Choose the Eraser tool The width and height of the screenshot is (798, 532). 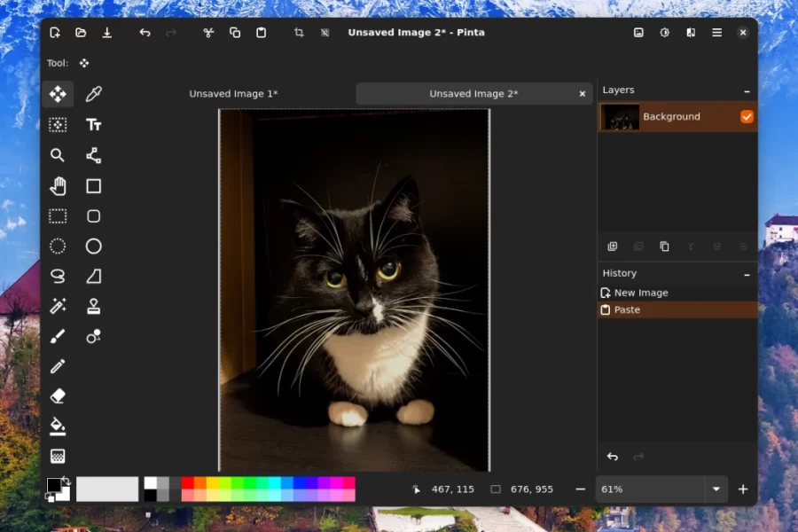[x=58, y=396]
